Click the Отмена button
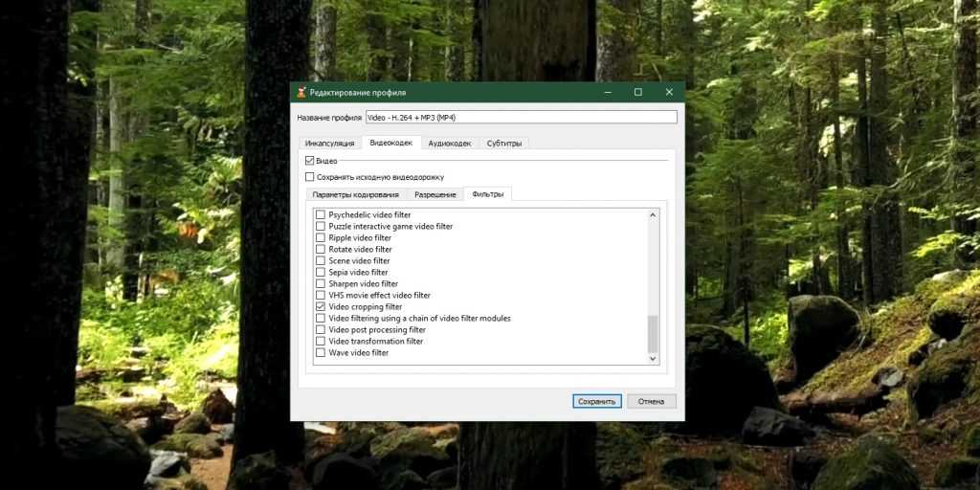The width and height of the screenshot is (980, 490). pos(652,401)
